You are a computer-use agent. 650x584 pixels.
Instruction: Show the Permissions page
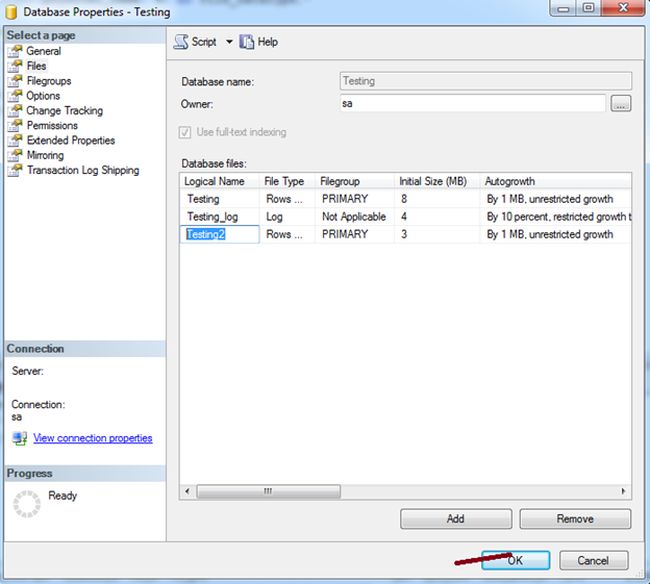(52, 126)
